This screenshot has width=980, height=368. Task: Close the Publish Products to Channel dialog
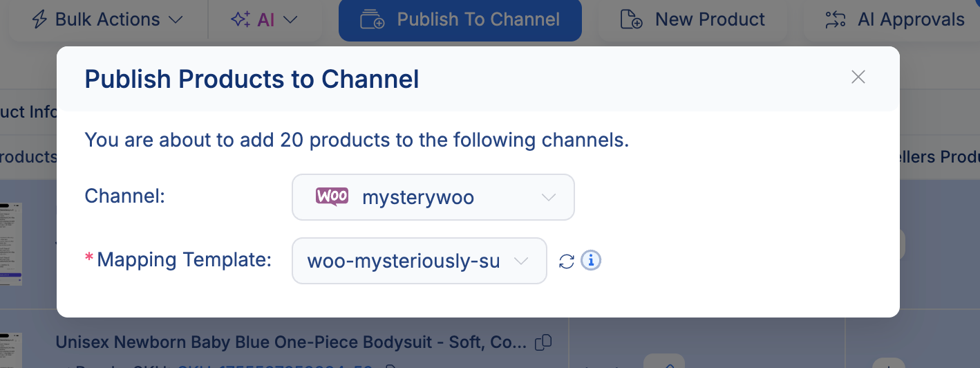[858, 77]
